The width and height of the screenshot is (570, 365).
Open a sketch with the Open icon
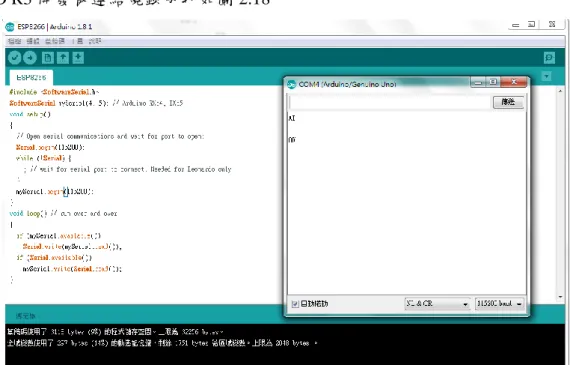click(63, 57)
